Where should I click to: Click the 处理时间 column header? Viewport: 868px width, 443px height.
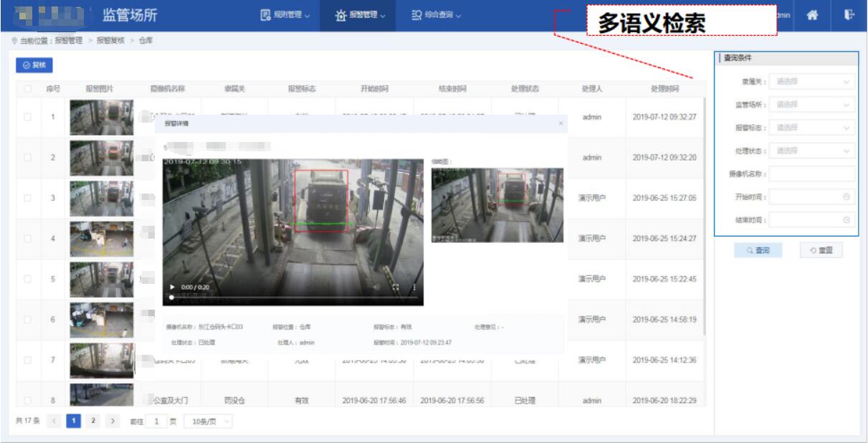[664, 89]
